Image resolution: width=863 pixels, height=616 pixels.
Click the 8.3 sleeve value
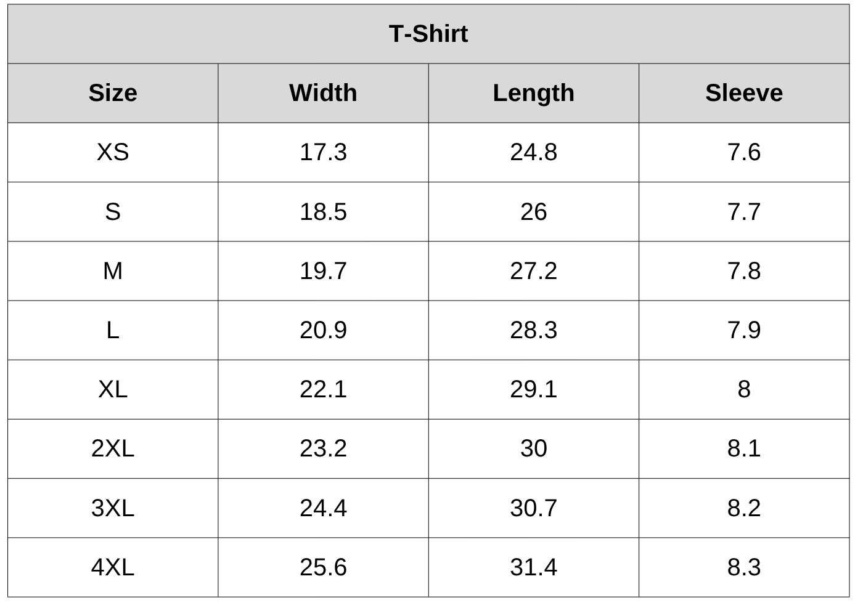pyautogui.click(x=744, y=567)
